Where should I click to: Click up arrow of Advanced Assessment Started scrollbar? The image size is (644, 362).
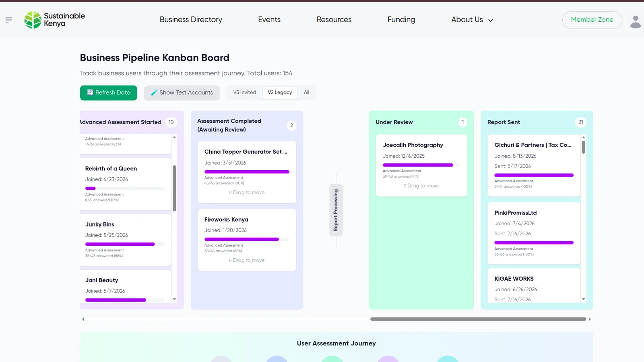coord(174,138)
